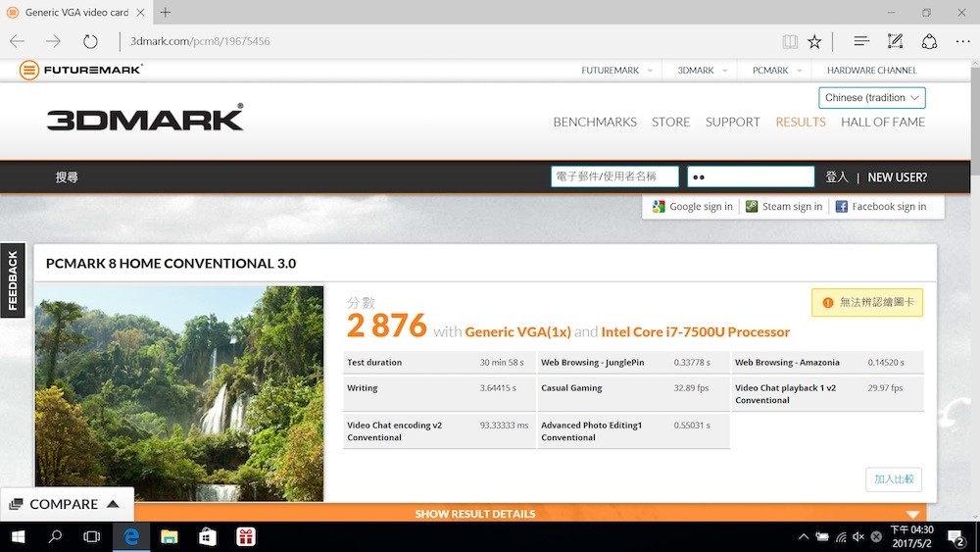This screenshot has height=552, width=980.
Task: Click the 3DMARK logo
Action: tap(145, 118)
